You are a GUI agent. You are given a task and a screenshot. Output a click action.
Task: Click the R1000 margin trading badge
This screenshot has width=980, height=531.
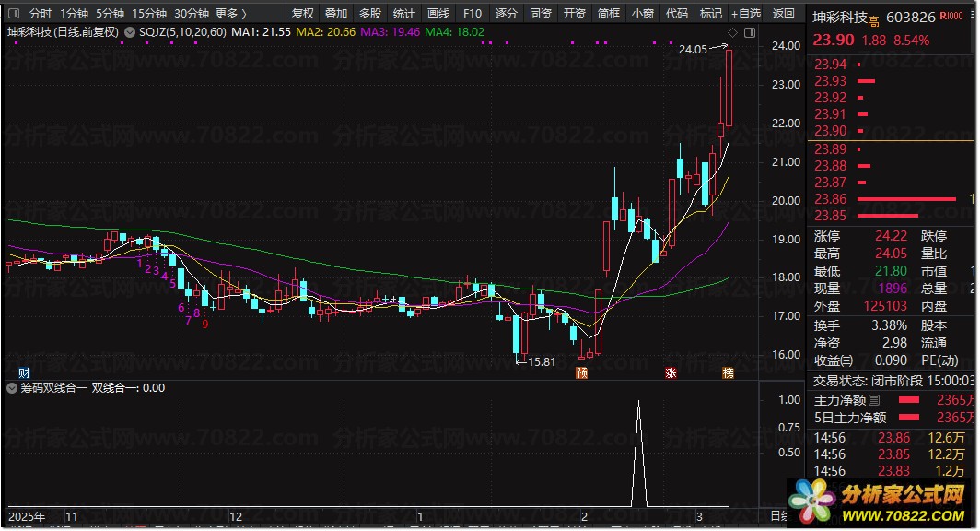(x=951, y=16)
